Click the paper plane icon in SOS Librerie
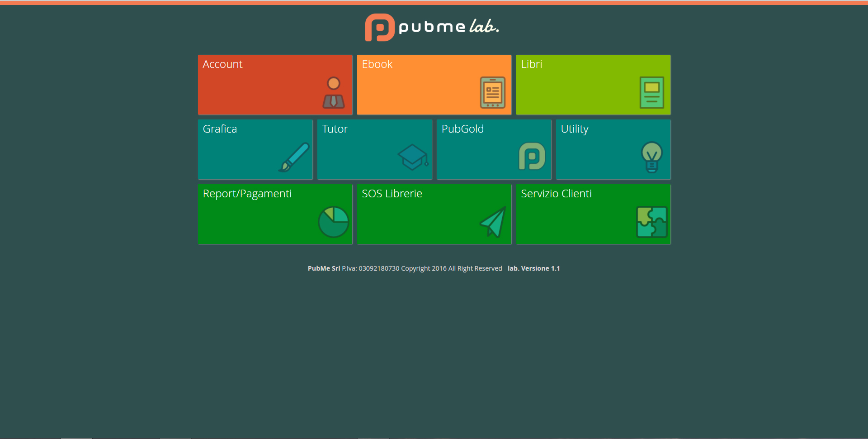 click(493, 222)
